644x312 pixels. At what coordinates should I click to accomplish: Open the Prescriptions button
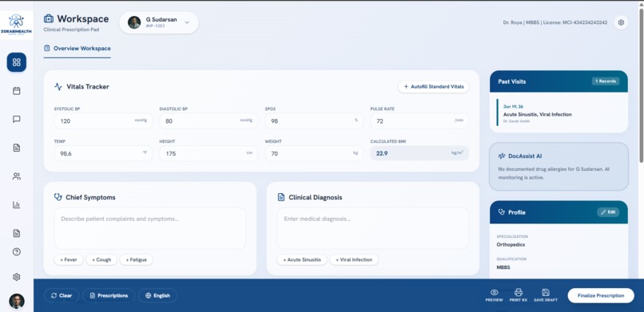coord(109,295)
